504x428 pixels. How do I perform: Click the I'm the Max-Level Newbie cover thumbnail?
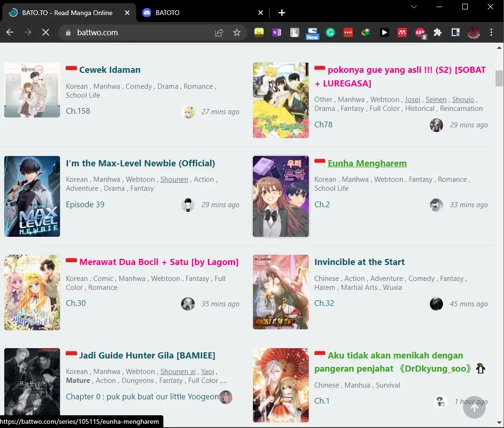pos(32,196)
